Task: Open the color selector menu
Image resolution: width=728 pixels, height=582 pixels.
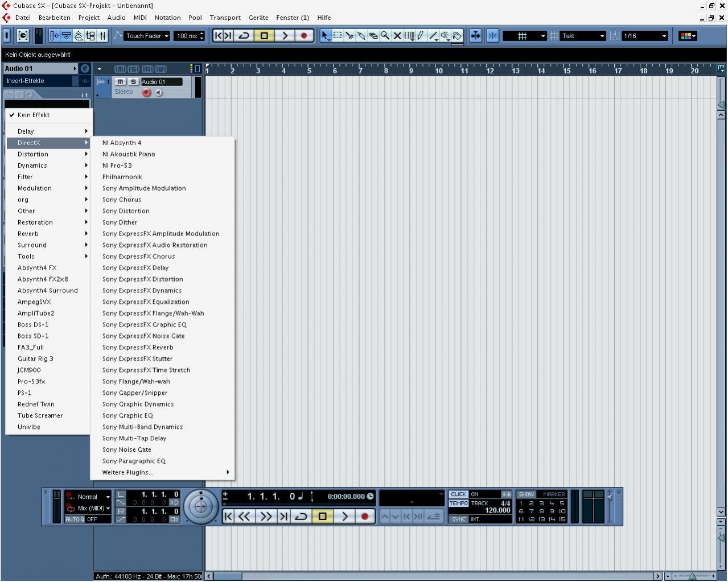Action: click(688, 36)
